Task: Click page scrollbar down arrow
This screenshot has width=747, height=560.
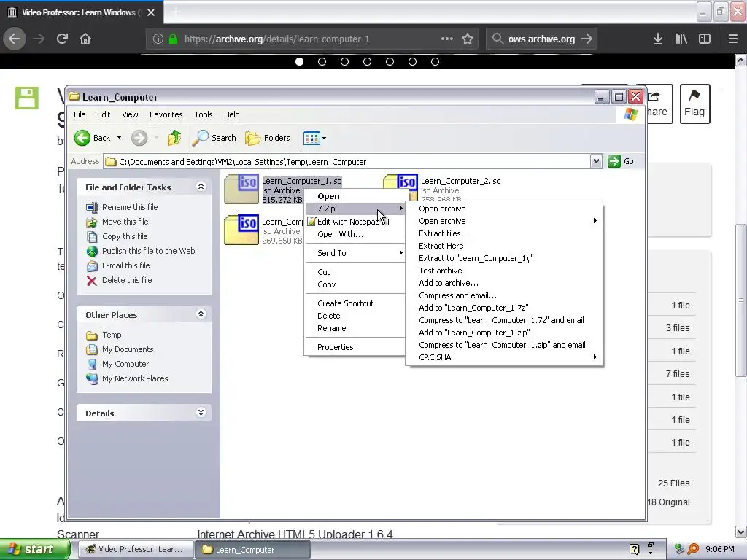Action: pos(740,532)
